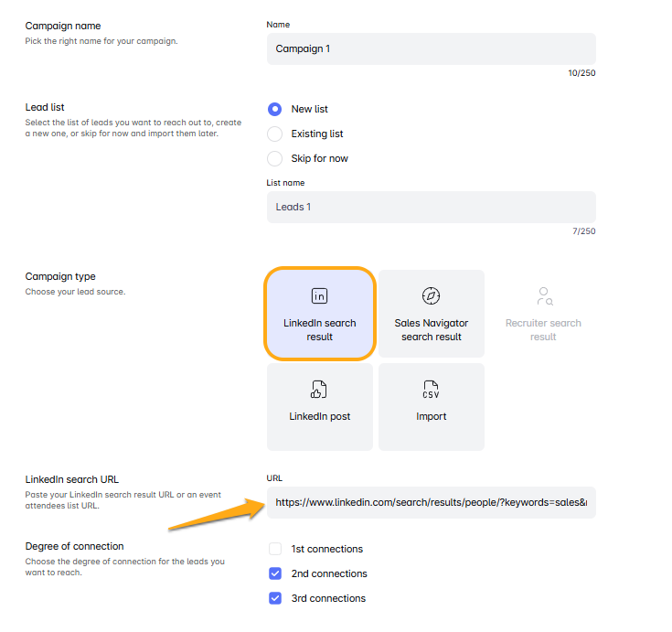Click the Recruiter search result label
The width and height of the screenshot is (672, 632).
point(543,330)
